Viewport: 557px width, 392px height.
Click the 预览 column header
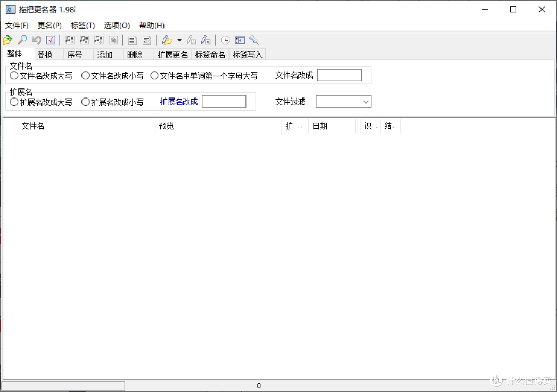click(x=219, y=126)
